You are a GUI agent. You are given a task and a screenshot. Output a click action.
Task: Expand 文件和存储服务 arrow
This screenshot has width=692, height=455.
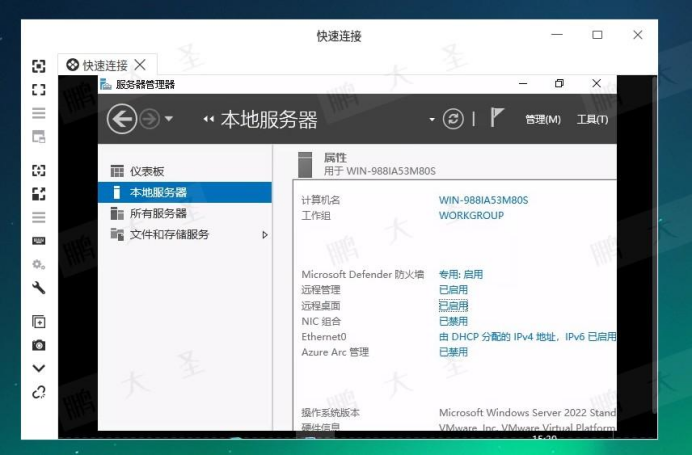point(265,235)
